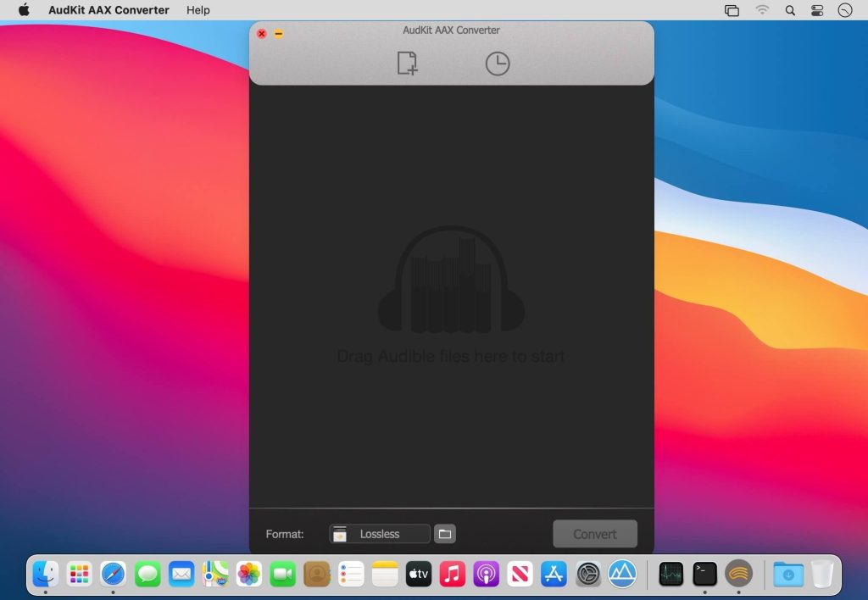The width and height of the screenshot is (868, 600).
Task: Click the Add Files icon in the toolbar
Action: [x=407, y=63]
